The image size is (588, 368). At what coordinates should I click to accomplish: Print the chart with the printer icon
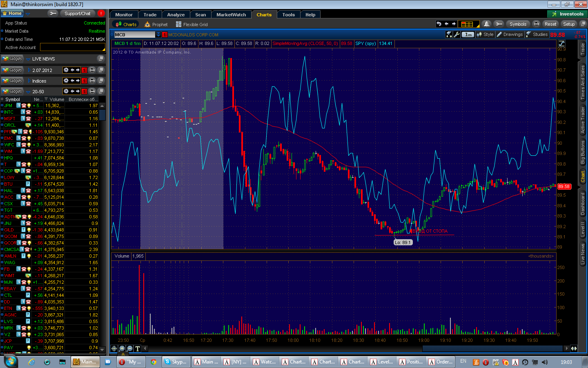coord(537,24)
